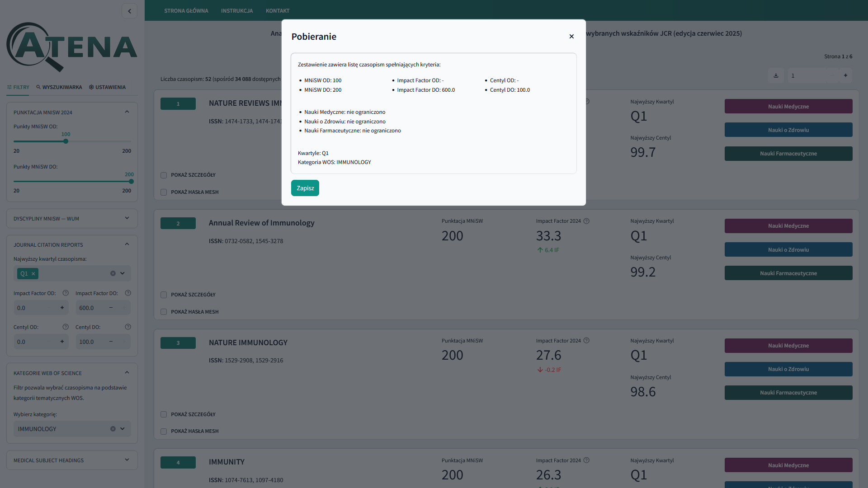Click the info icon for NATURE IMMUNOLOGY Impact Factor
This screenshot has width=868, height=488.
[x=586, y=340]
